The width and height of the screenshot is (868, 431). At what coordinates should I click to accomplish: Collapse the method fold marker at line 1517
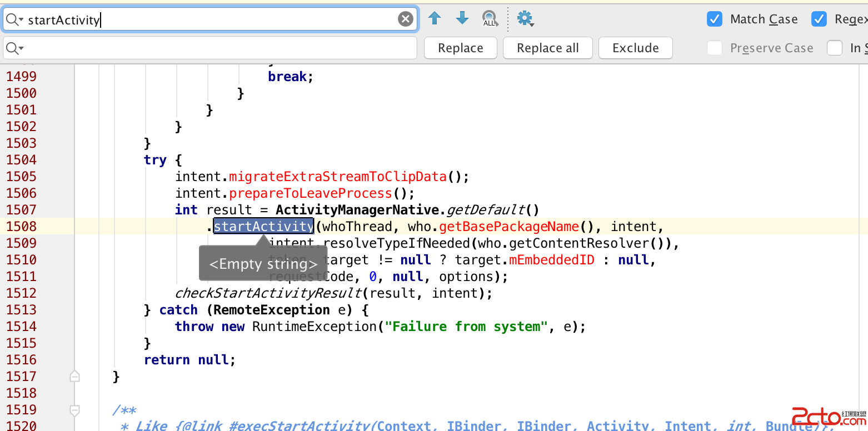[74, 377]
